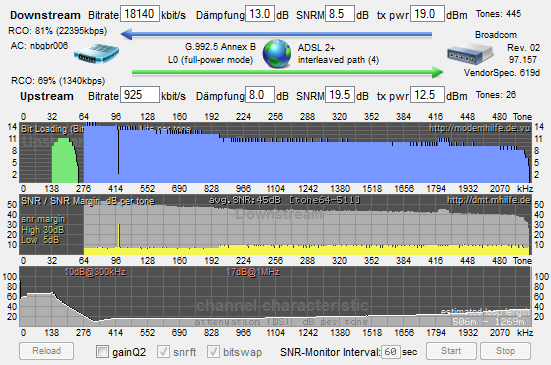Viewport: 551px width, 365px height.
Task: Click 'RCO: 81% (22395kbps)' text
Action: tap(58, 31)
